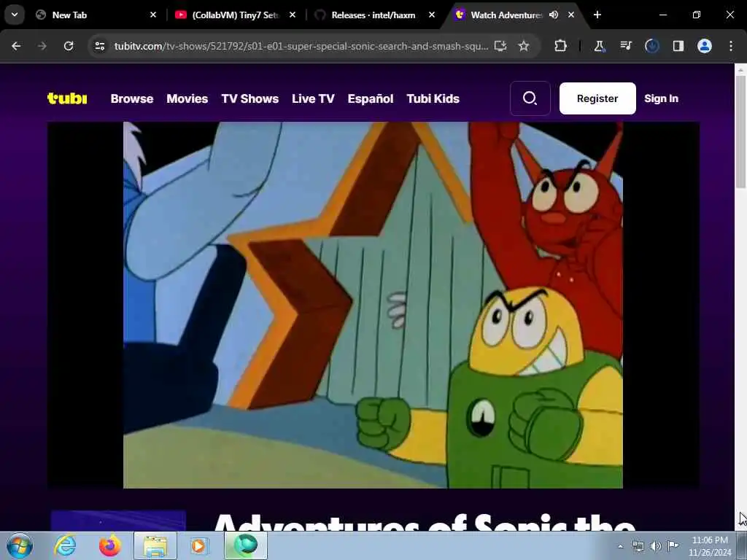Switch to the CollabVM Tiny7 YouTube tab

pos(235,15)
